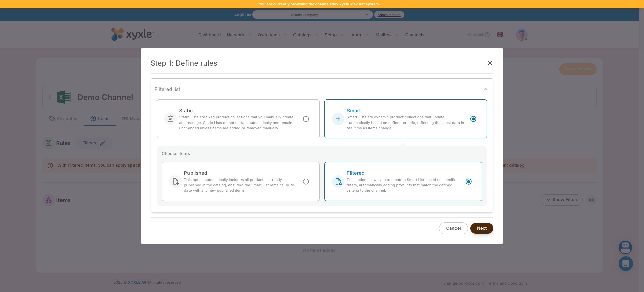Open the chat support widget
The height and width of the screenshot is (292, 644).
(626, 264)
